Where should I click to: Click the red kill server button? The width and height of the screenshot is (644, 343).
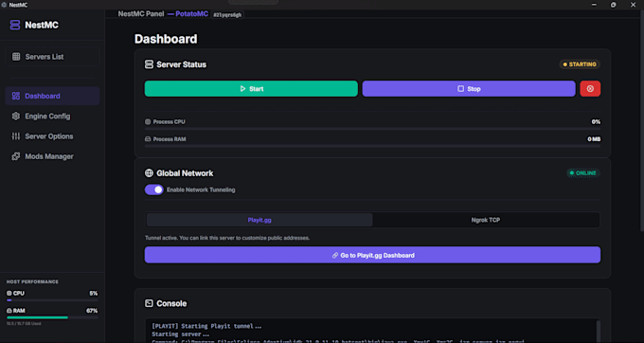click(590, 89)
